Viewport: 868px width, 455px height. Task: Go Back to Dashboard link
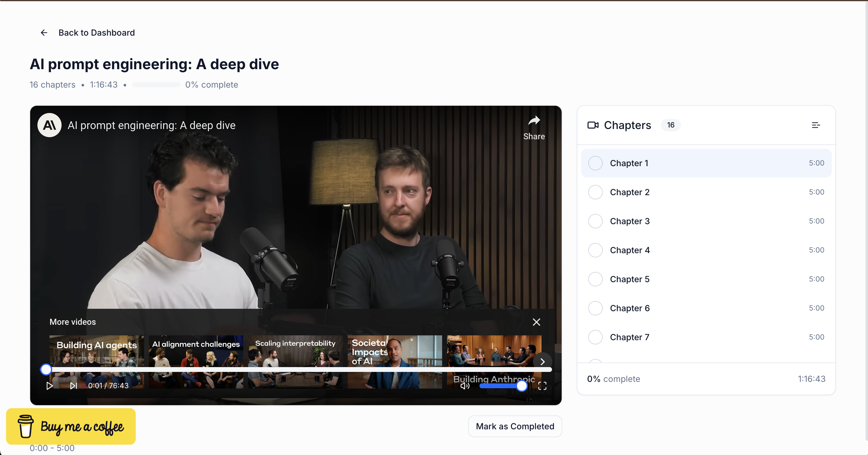(x=96, y=33)
